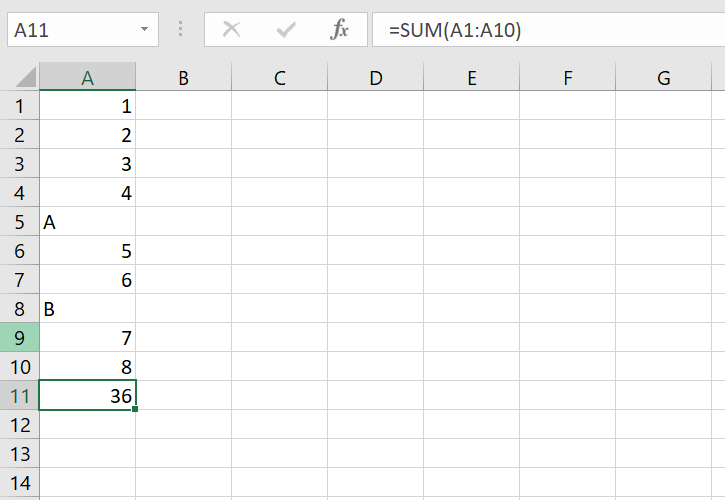Select column G header
Image resolution: width=725 pixels, height=500 pixels.
664,77
